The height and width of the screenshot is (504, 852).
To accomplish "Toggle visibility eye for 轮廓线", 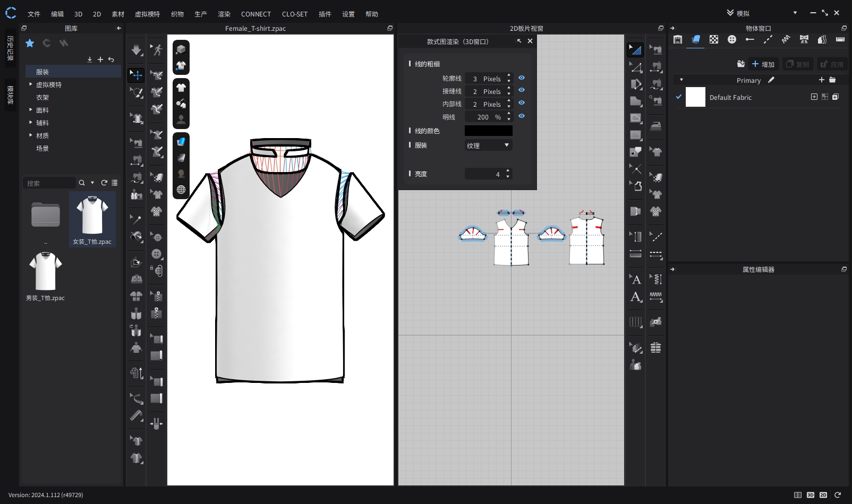I will (x=522, y=78).
